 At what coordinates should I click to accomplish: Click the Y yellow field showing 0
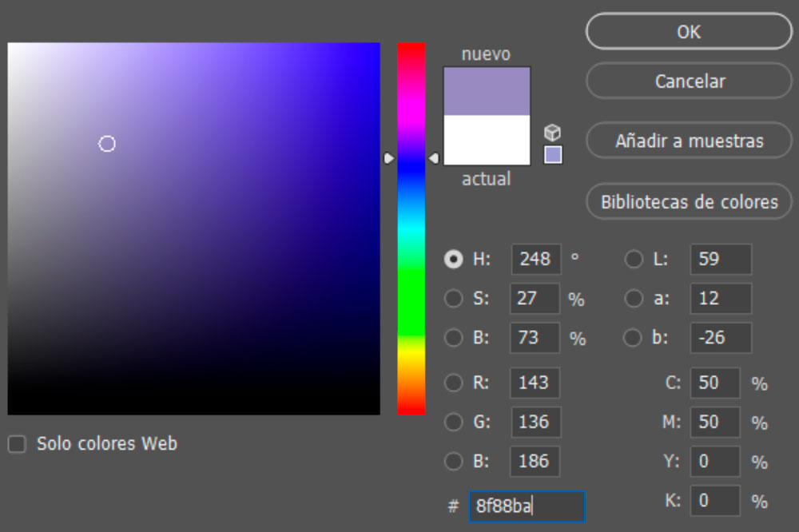click(x=715, y=461)
